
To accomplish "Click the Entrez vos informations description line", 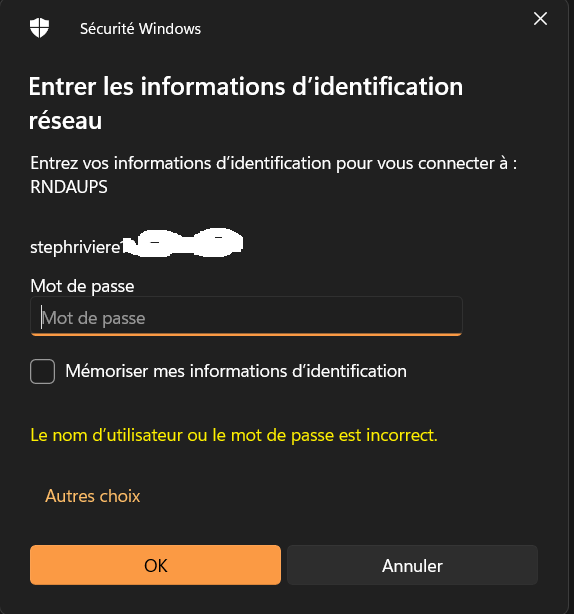I will [273, 163].
